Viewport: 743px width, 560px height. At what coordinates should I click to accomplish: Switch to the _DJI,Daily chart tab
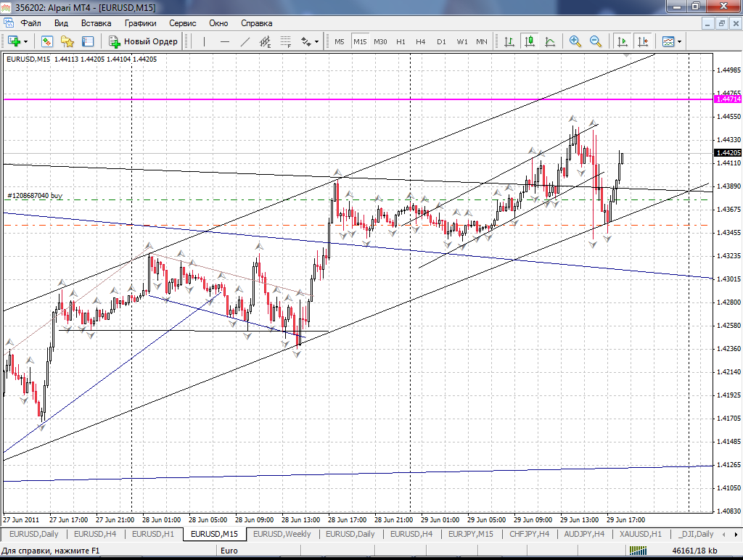point(696,534)
